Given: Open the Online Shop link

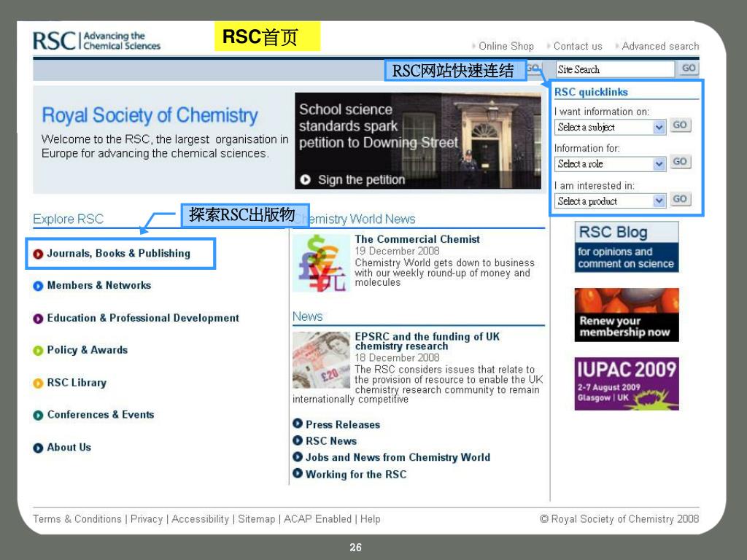Looking at the screenshot, I should tap(506, 46).
